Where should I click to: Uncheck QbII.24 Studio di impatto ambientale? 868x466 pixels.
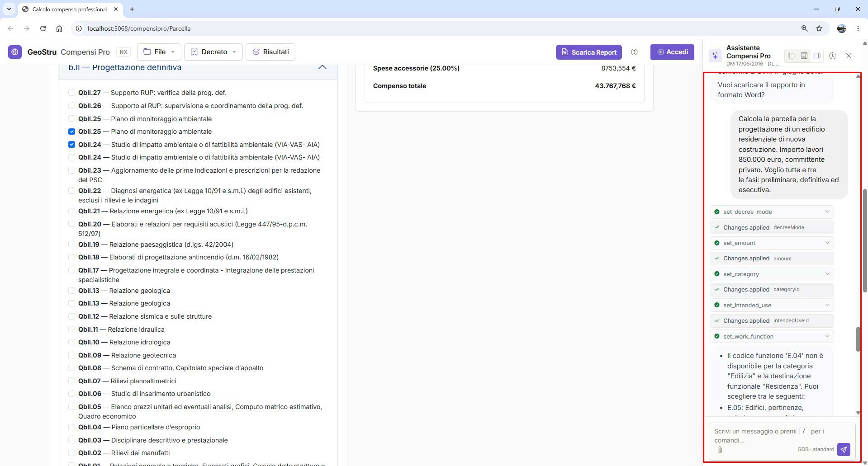(x=71, y=145)
